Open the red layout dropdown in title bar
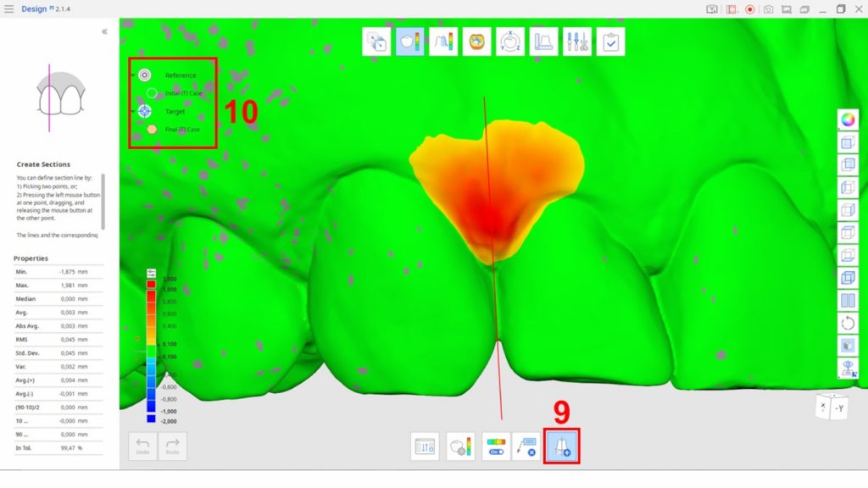Image resolution: width=868 pixels, height=488 pixels. pyautogui.click(x=732, y=9)
